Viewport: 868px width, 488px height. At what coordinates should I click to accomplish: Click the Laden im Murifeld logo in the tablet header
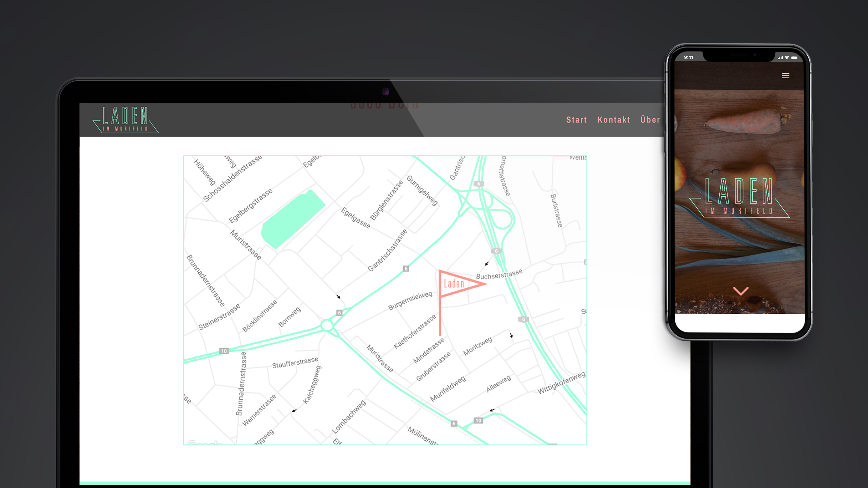[x=126, y=120]
